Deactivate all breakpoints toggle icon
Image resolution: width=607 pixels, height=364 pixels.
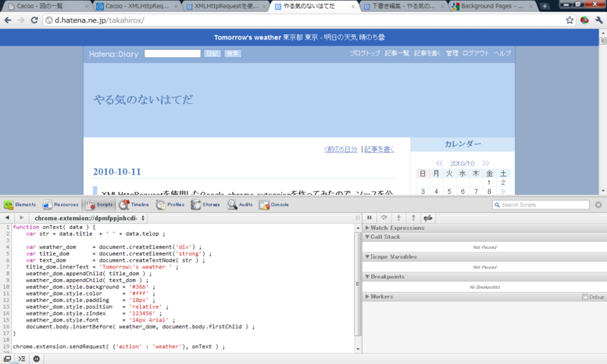[x=428, y=218]
